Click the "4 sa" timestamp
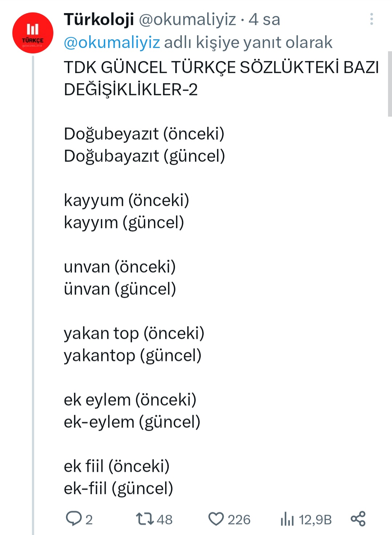The height and width of the screenshot is (535, 392). [x=264, y=20]
